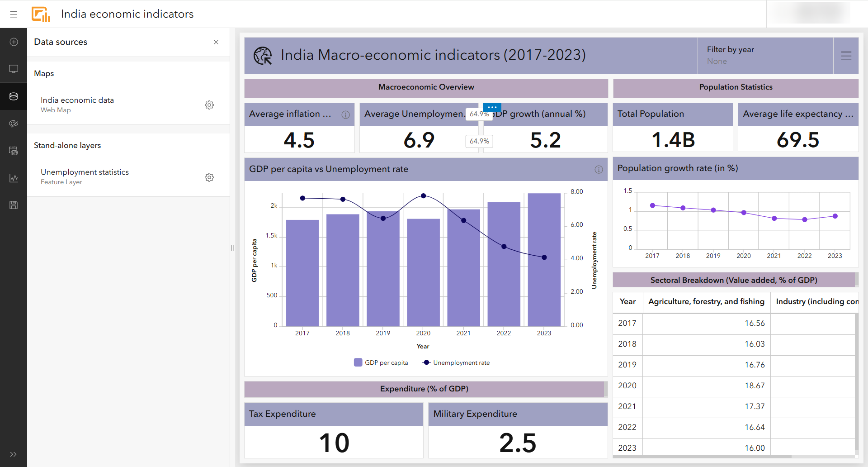Toggle GDP per capita series in chart legend
868x467 pixels.
pyautogui.click(x=381, y=362)
